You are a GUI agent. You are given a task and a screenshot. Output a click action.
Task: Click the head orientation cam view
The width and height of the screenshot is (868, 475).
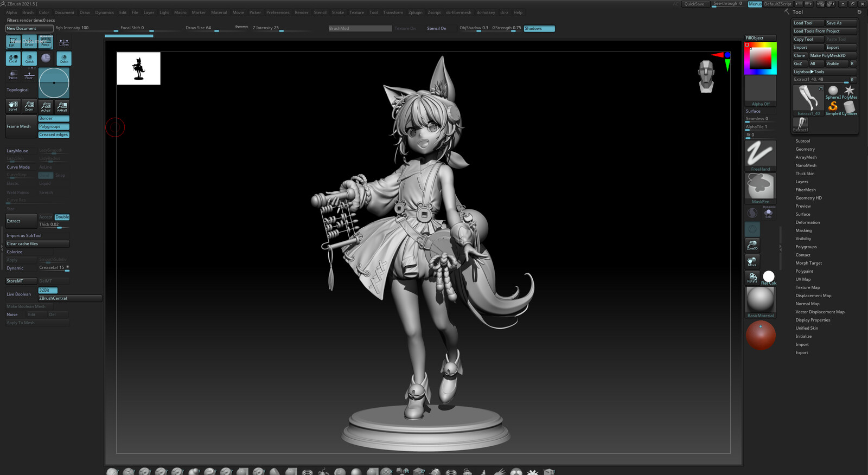tap(706, 76)
